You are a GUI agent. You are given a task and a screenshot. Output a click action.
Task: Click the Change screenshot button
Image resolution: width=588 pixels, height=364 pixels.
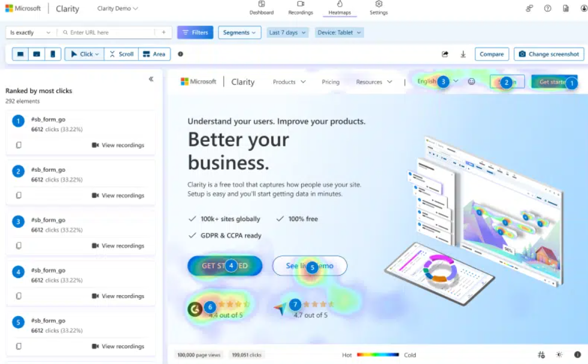pyautogui.click(x=548, y=54)
